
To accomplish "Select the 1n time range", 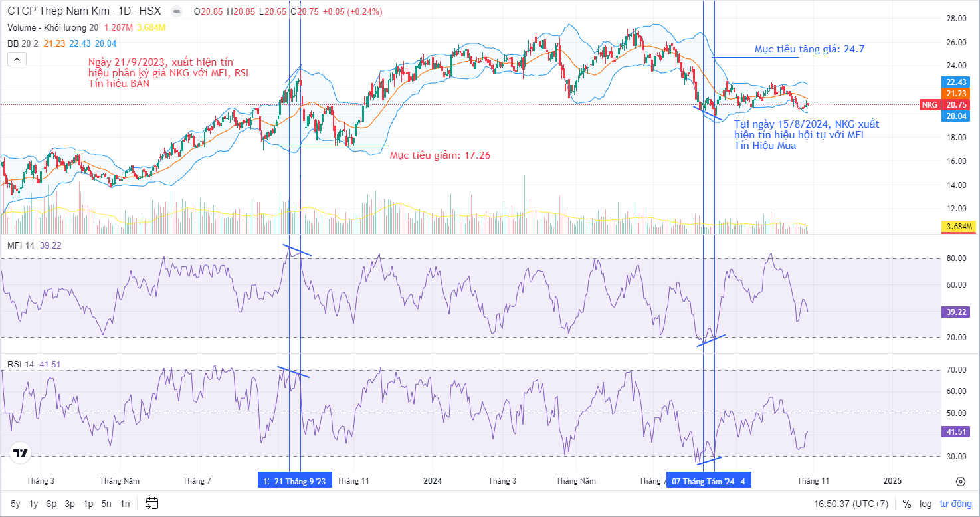I will click(x=125, y=504).
